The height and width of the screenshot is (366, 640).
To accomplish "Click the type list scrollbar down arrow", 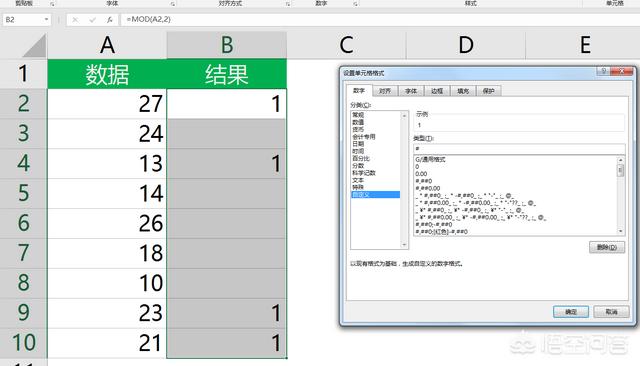I will [x=621, y=231].
